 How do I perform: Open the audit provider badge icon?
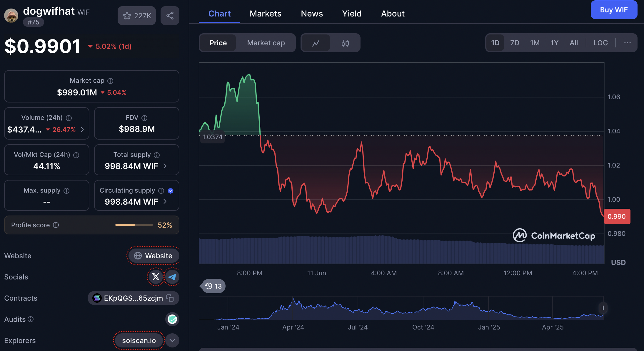[x=172, y=319]
